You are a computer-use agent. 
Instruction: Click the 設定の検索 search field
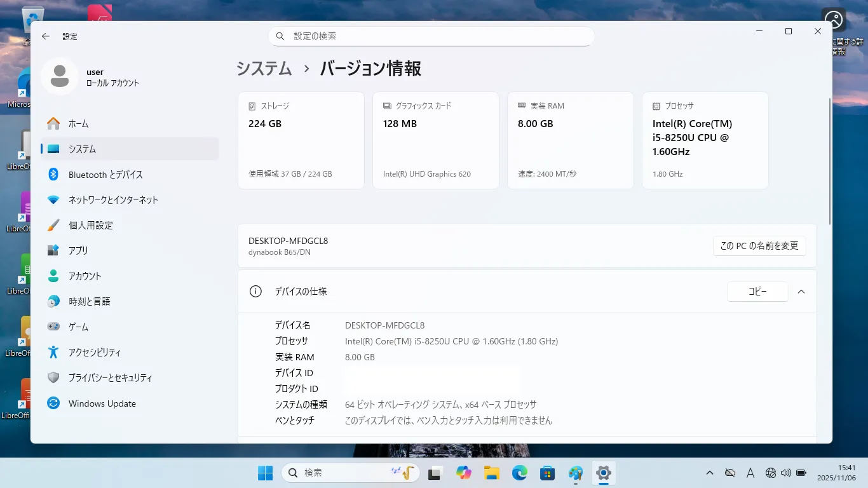point(431,36)
